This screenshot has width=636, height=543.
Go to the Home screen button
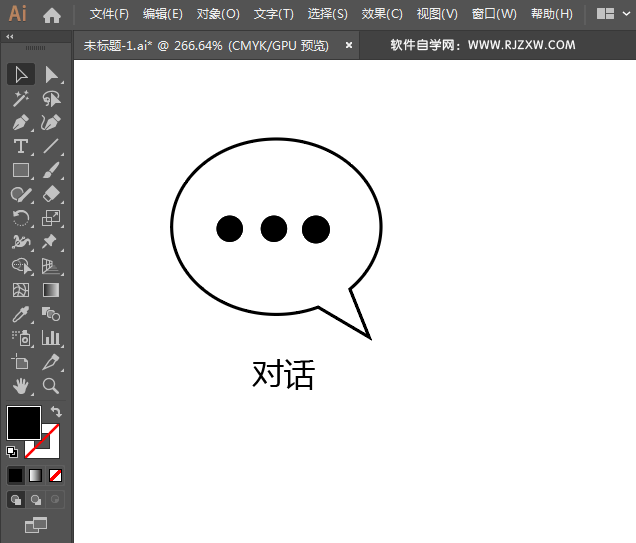pos(52,15)
